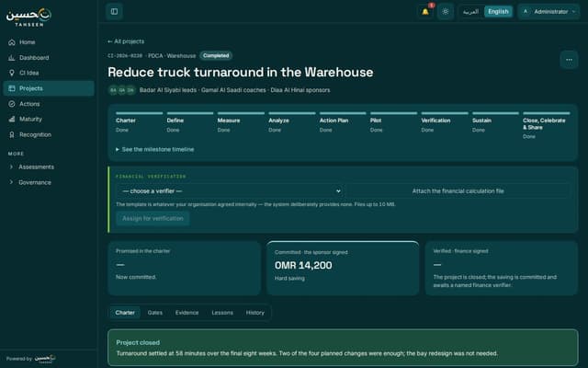The image size is (588, 368).
Task: Click Attach the financial calculation file
Action: click(x=458, y=190)
